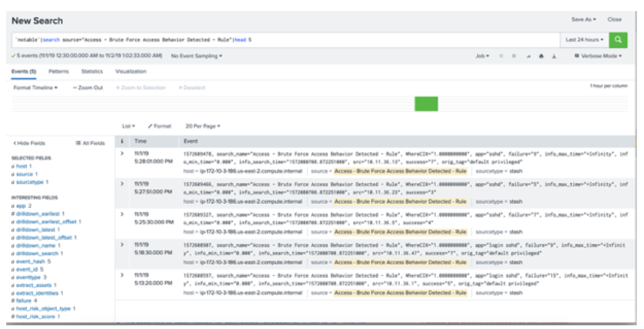
Task: Open the 20 Per Page dropdown
Action: [203, 126]
